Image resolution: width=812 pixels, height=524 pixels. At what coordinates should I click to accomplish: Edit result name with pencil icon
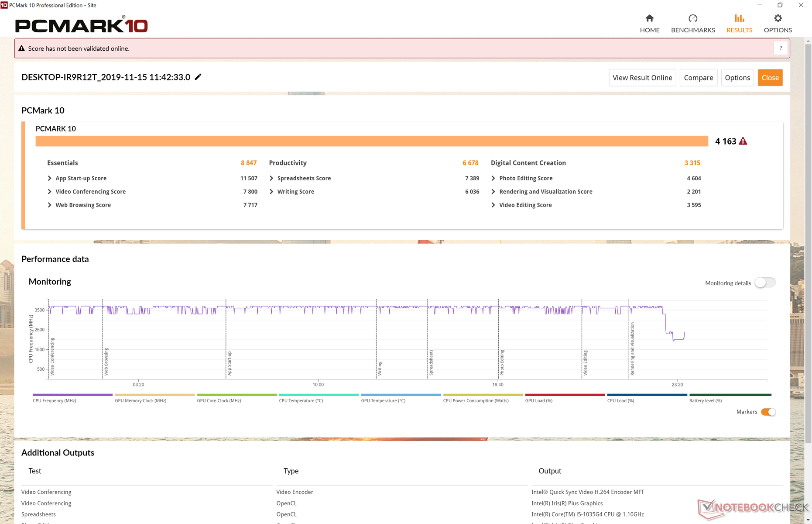198,77
